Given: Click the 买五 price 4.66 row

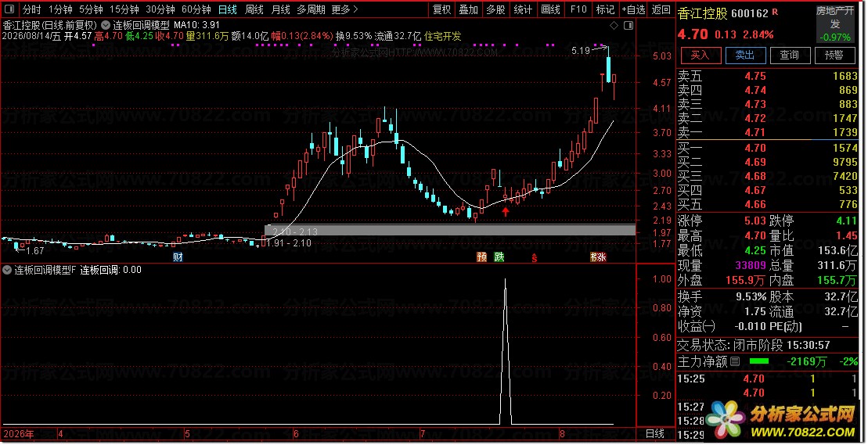Looking at the screenshot, I should coord(767,205).
